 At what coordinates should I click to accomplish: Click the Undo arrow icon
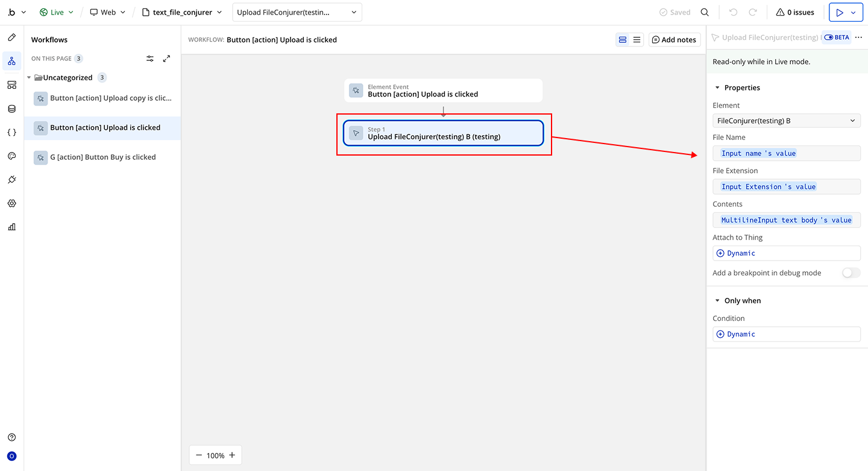coord(733,12)
